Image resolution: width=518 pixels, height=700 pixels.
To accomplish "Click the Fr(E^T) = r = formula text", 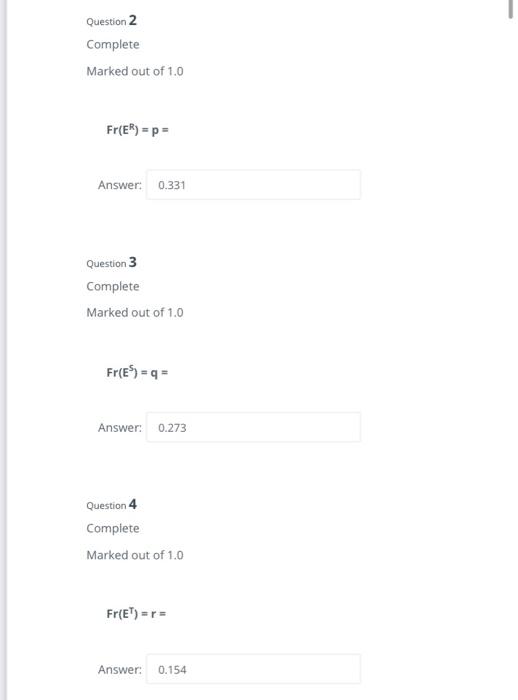I will (136, 613).
